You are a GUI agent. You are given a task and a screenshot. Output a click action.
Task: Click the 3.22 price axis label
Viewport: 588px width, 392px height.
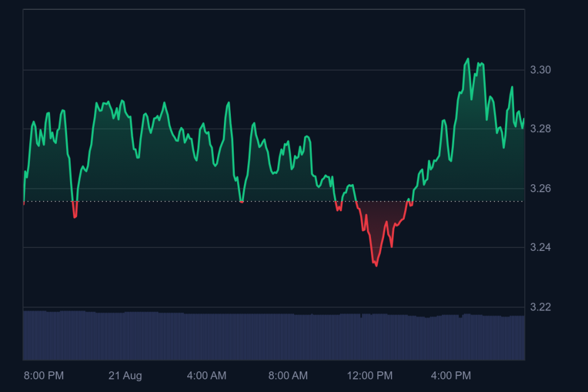540,307
